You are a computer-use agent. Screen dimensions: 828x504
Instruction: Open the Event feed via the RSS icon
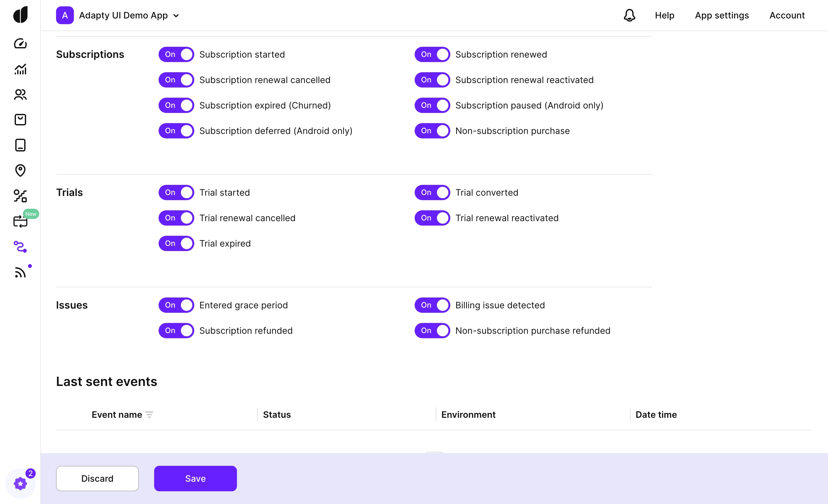coord(20,272)
